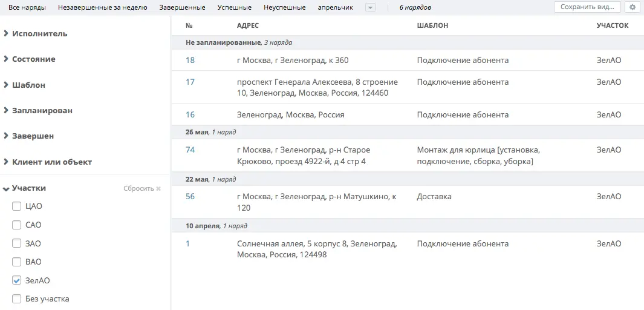Check the САО district checkbox
The height and width of the screenshot is (310, 644).
click(16, 225)
